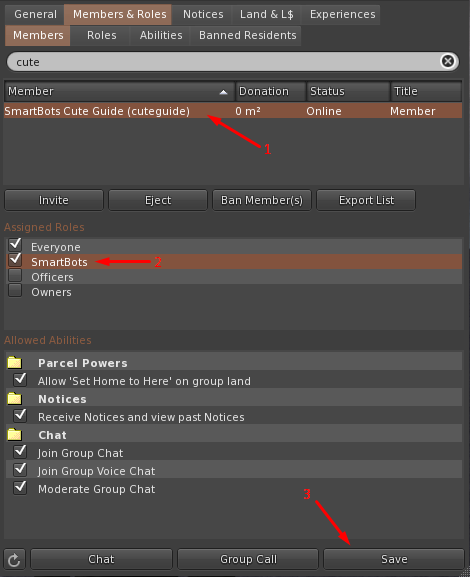470x577 pixels.
Task: Open the Roles sub-tab
Action: 102,35
